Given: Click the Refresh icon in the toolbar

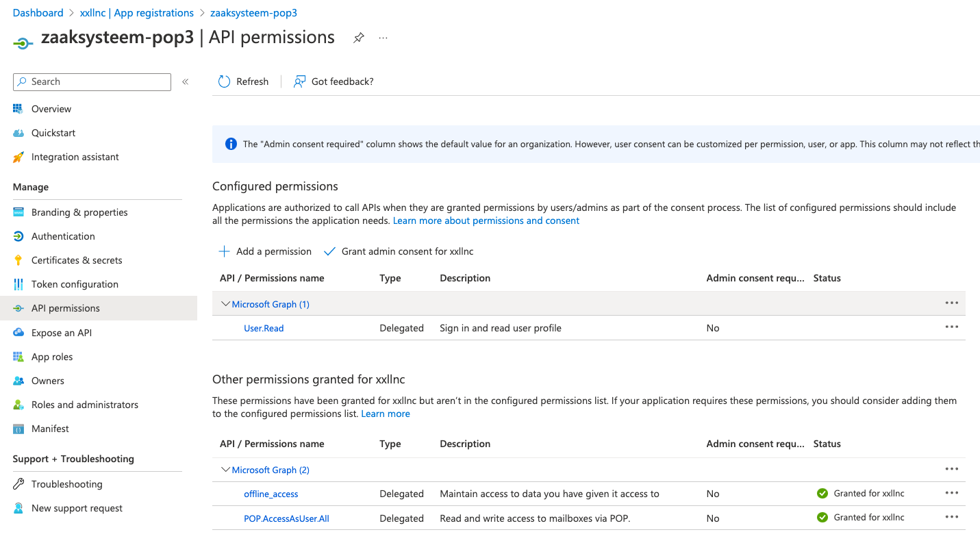Looking at the screenshot, I should tap(224, 81).
